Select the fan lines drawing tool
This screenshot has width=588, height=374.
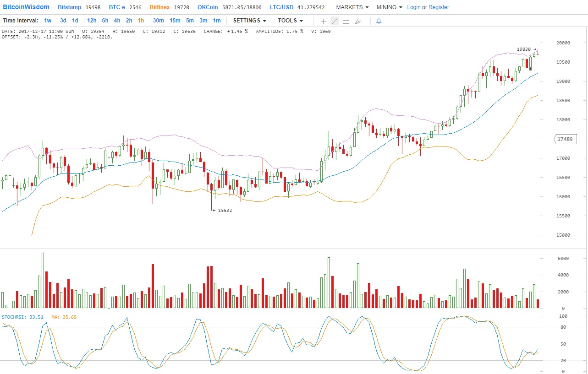tap(357, 21)
